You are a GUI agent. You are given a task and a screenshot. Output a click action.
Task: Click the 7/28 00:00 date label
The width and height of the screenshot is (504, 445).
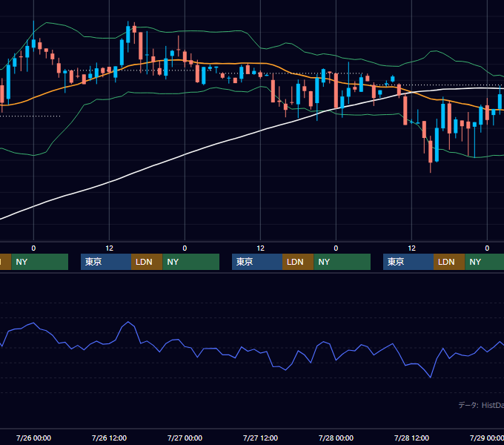pos(336,438)
